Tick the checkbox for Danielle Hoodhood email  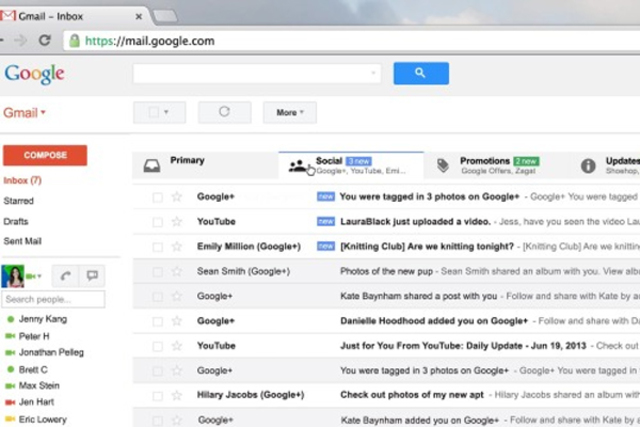157,322
